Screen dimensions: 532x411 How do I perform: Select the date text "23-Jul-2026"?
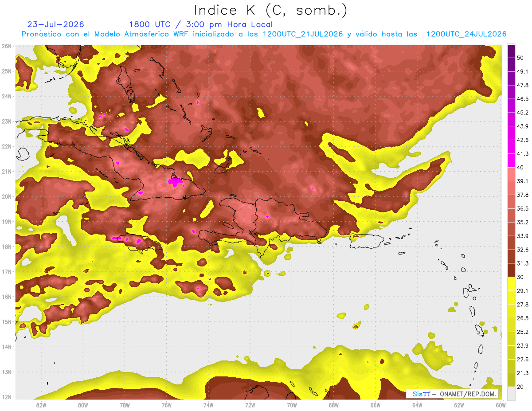(x=56, y=24)
